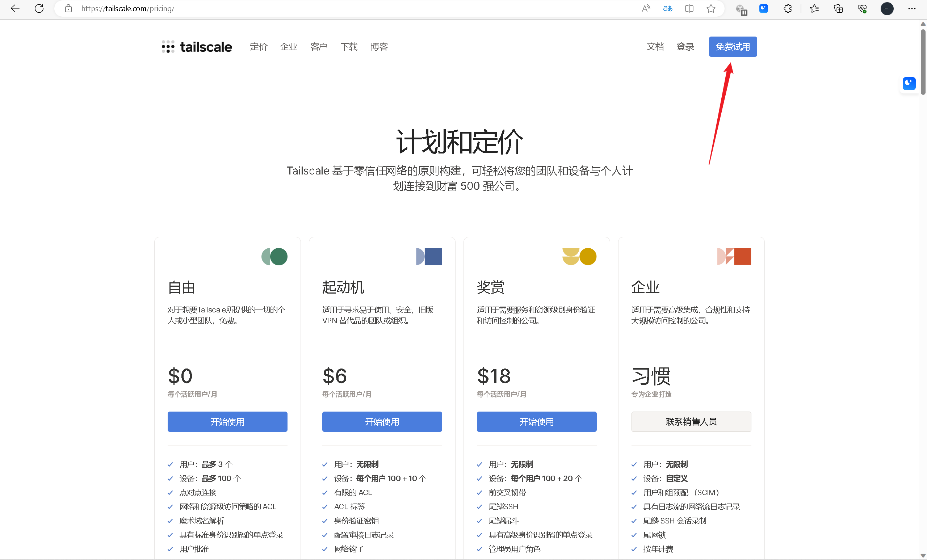The image size is (927, 560).
Task: Reload the page with refresh icon
Action: pyautogui.click(x=39, y=8)
